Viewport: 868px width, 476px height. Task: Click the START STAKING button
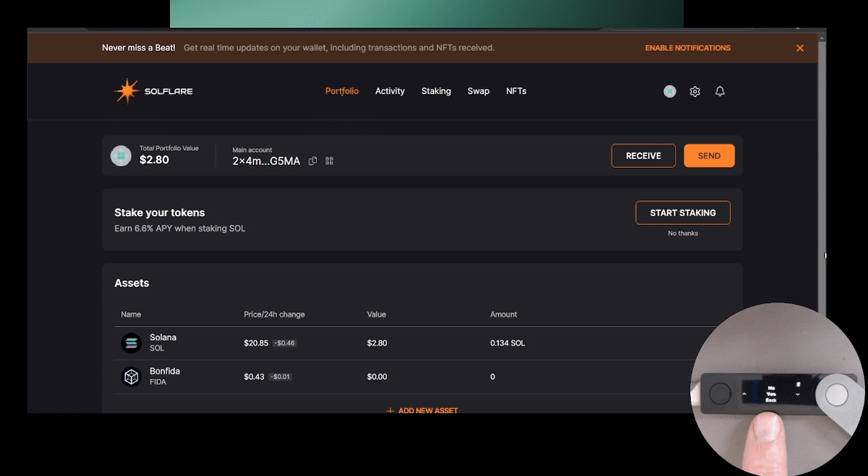click(683, 213)
